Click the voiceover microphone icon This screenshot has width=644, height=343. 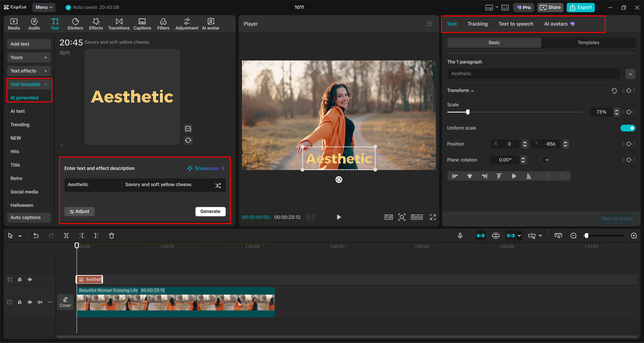pos(460,235)
